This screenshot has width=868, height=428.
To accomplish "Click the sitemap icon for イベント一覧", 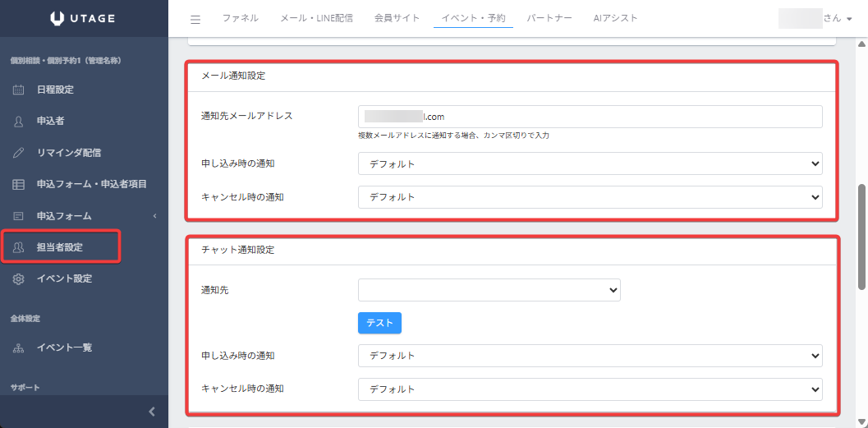I will [19, 347].
